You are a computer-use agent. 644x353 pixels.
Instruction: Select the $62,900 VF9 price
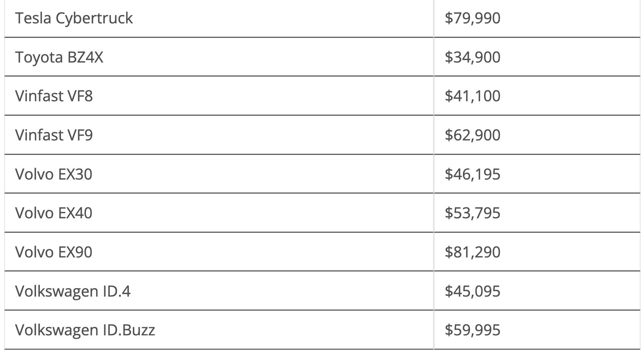click(x=473, y=135)
